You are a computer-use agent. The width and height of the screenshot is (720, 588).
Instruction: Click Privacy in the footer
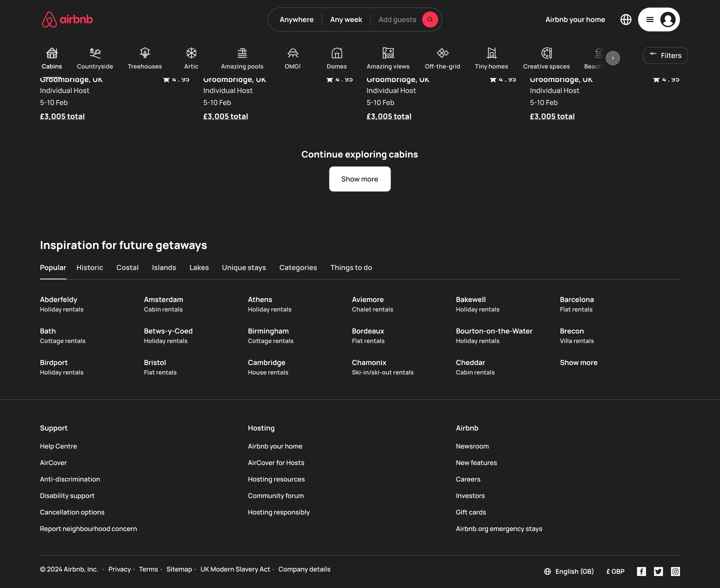tap(120, 569)
